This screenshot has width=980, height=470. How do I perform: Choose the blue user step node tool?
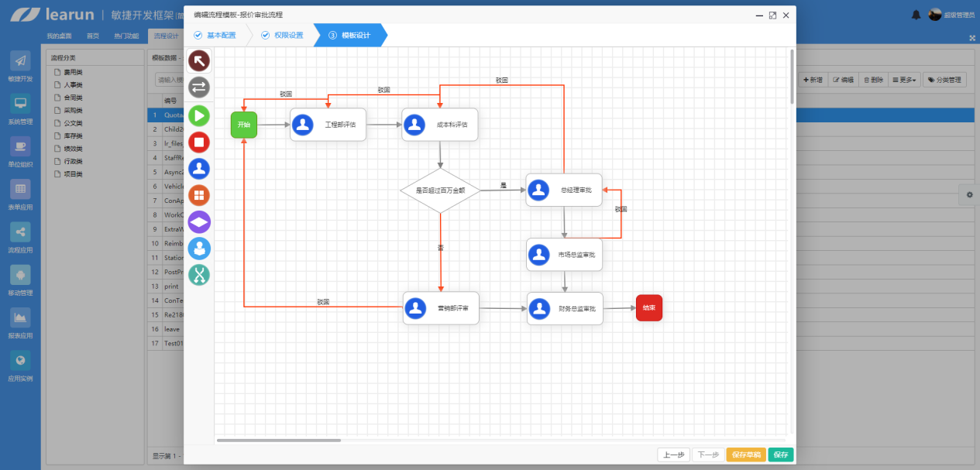[199, 169]
